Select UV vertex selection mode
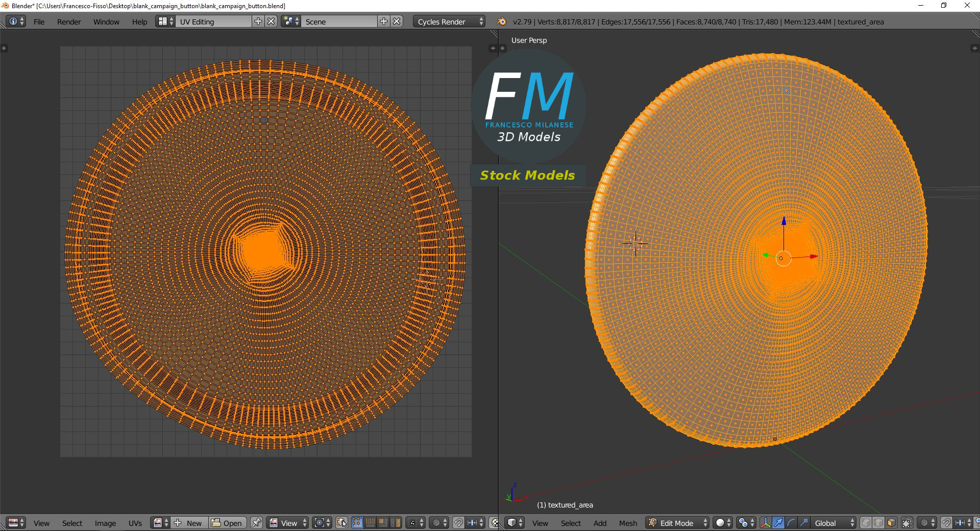The height and width of the screenshot is (531, 980). pyautogui.click(x=357, y=523)
